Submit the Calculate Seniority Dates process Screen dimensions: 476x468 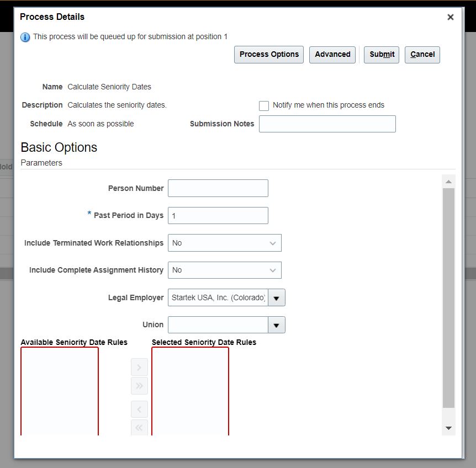pos(381,55)
